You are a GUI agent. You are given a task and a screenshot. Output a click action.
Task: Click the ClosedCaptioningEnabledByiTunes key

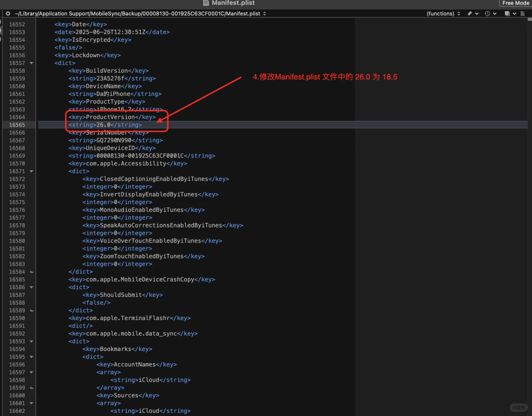pos(156,179)
